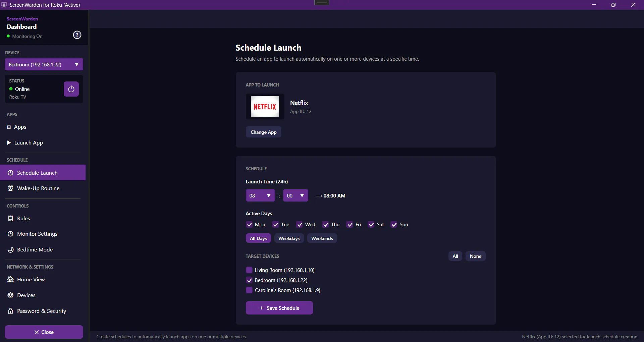Viewport: 644px width, 342px height.
Task: Click the Rules list icon
Action: [x=10, y=218]
